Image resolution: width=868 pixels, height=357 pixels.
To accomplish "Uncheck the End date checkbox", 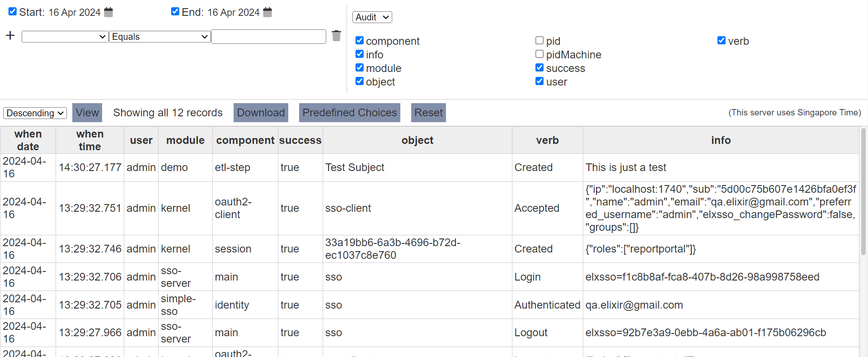I will [x=175, y=12].
